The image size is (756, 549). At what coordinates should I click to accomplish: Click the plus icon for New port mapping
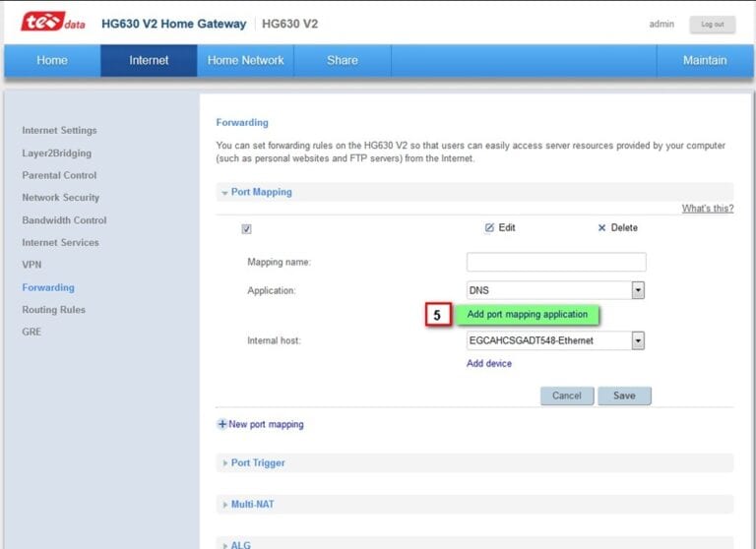coord(222,424)
